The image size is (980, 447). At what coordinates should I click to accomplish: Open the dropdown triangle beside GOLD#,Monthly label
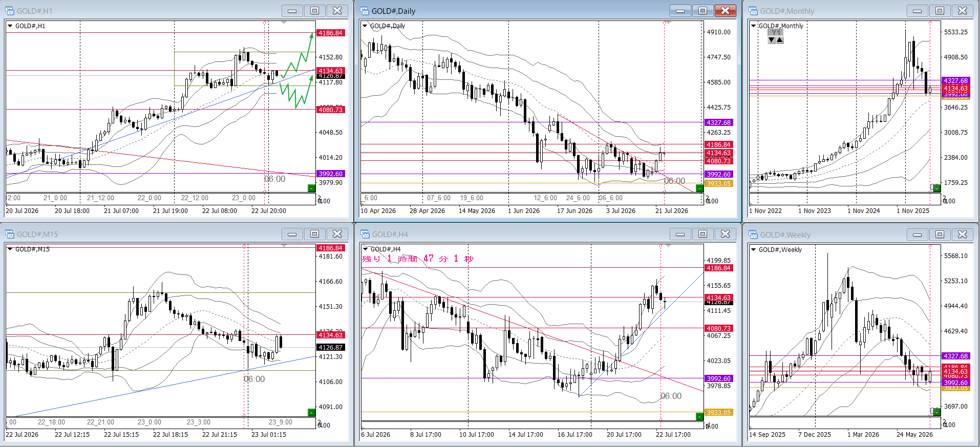(x=753, y=26)
